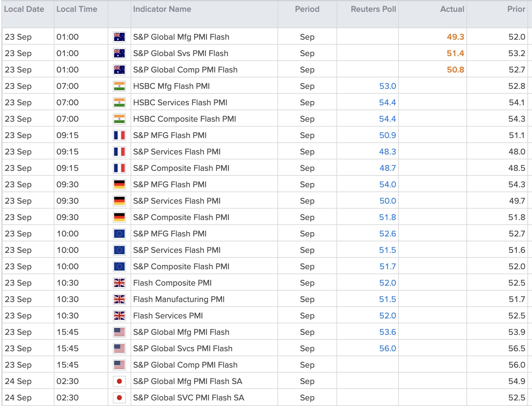
Task: Click the Australia flag beside Mfg PMI Flash
Action: 119,37
